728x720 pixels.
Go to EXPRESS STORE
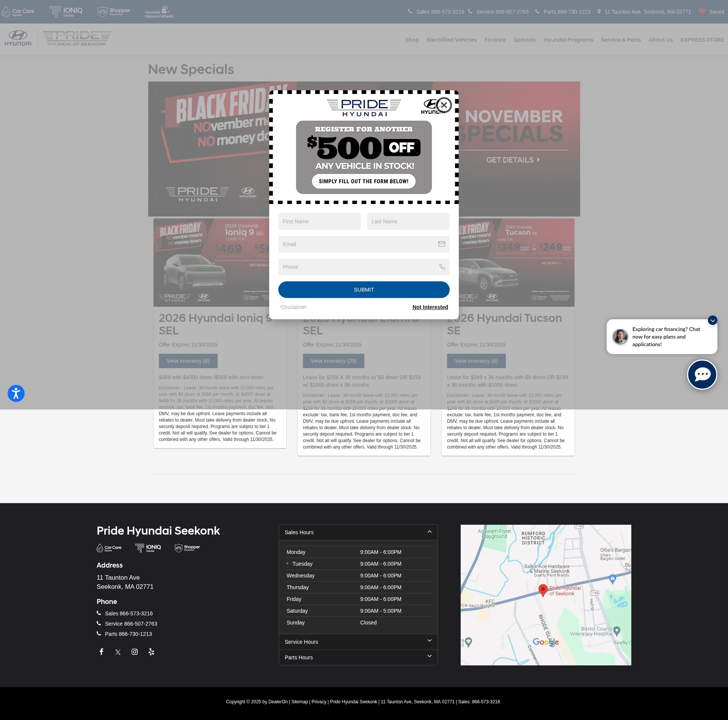click(x=702, y=40)
